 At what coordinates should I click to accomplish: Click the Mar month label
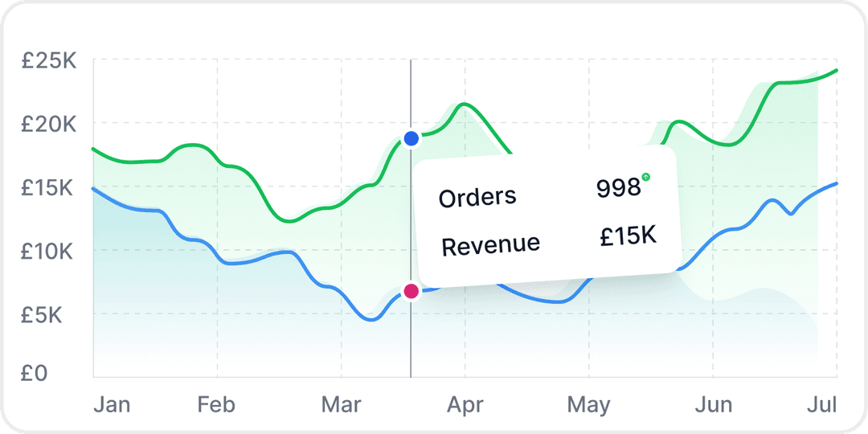click(341, 403)
